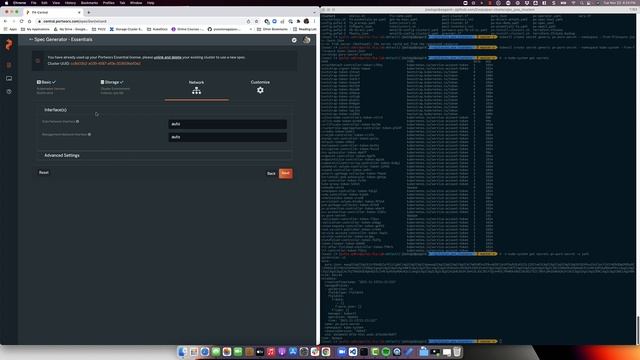
Task: Click info icon next to Data Network Interface
Action: 78,121
